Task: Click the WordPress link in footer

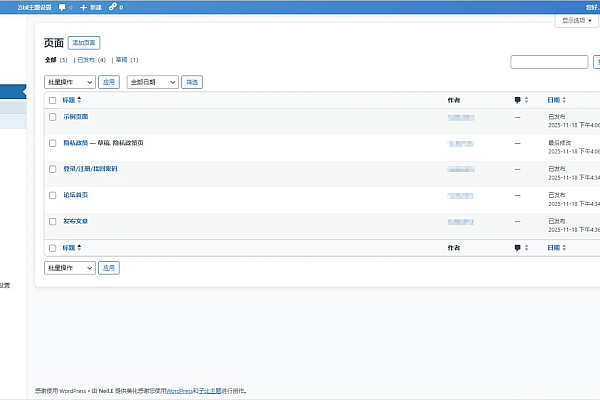Action: (179, 391)
